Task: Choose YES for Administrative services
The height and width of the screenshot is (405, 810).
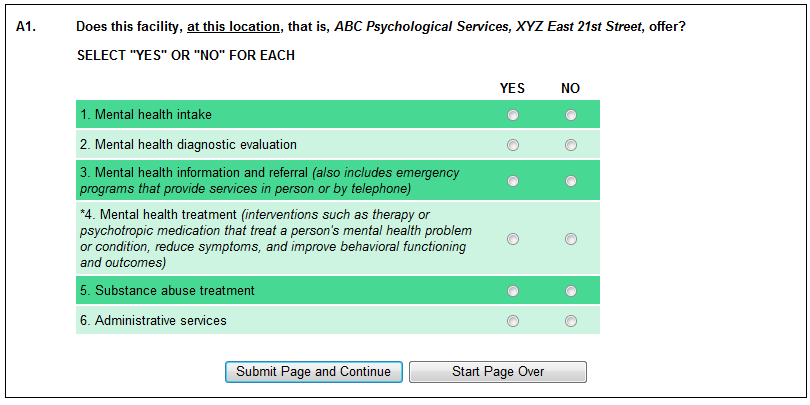Action: pos(513,321)
